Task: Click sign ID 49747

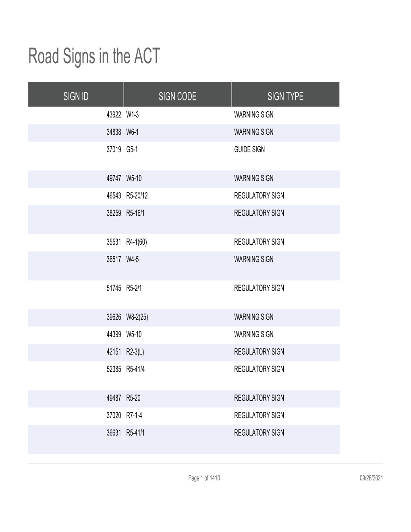Action: pyautogui.click(x=114, y=179)
